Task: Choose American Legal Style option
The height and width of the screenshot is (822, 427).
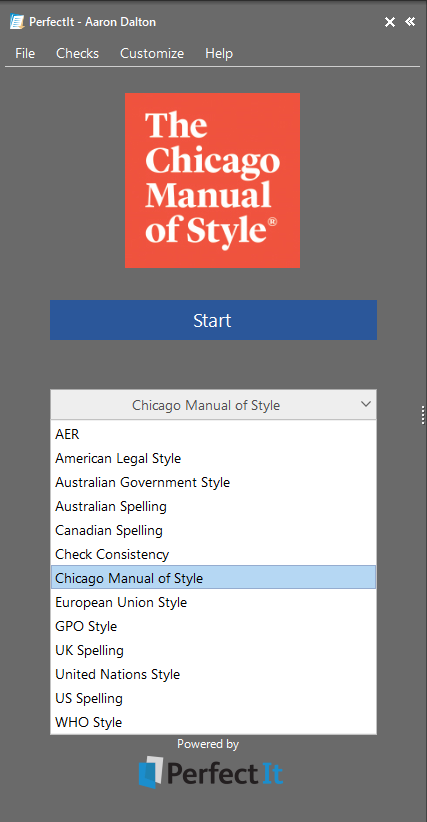Action: coord(213,458)
